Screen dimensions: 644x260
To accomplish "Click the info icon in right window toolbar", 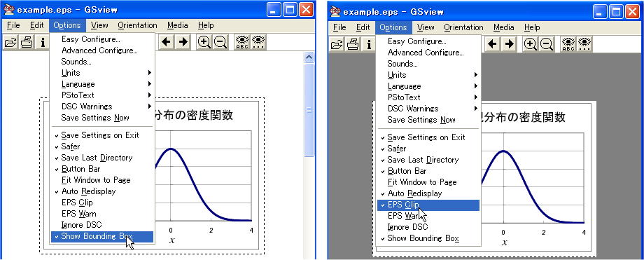I will pyautogui.click(x=368, y=44).
